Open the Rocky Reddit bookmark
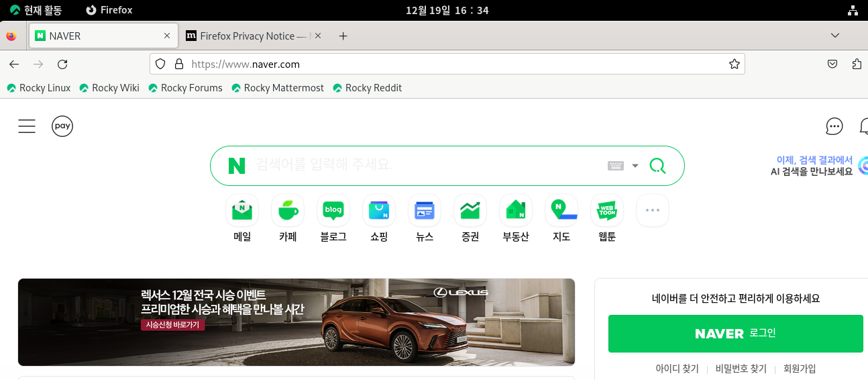This screenshot has height=380, width=868. click(x=368, y=88)
